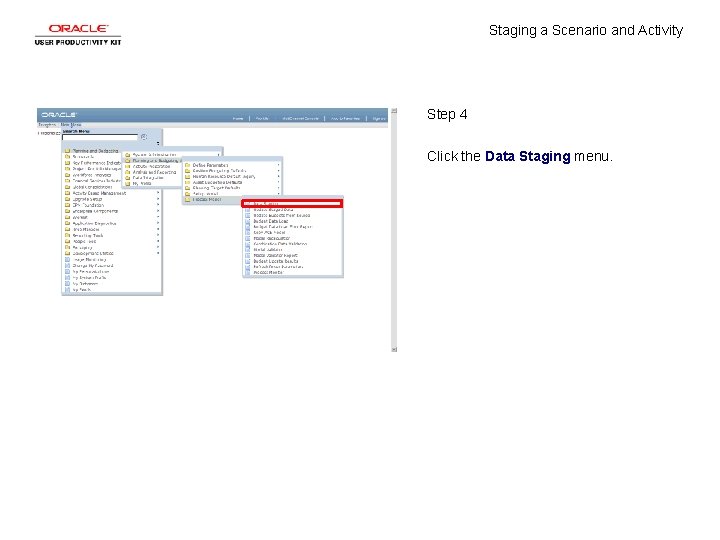Click the Process Monitor page icon

coord(248,272)
